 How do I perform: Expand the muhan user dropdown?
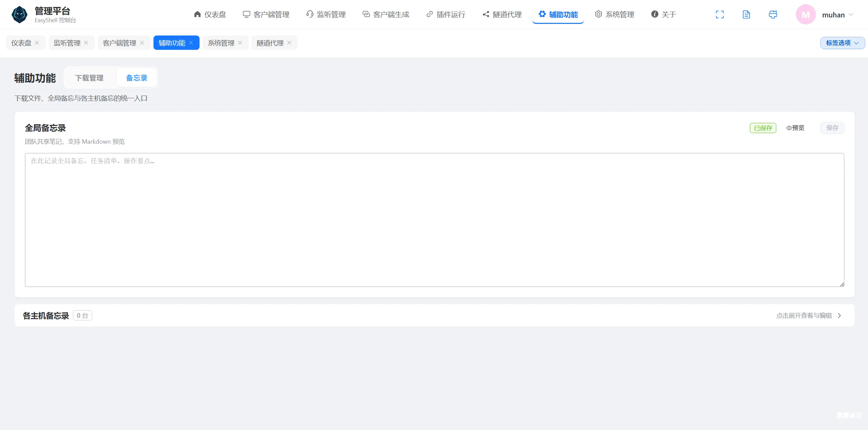(x=851, y=15)
